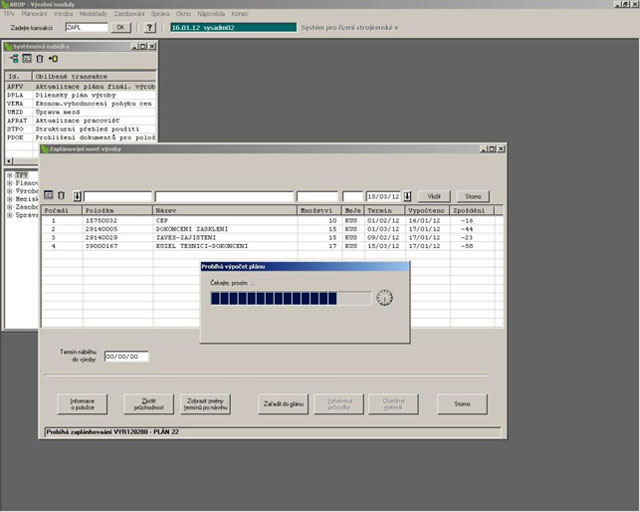Click the empty Název entry field

click(x=224, y=196)
